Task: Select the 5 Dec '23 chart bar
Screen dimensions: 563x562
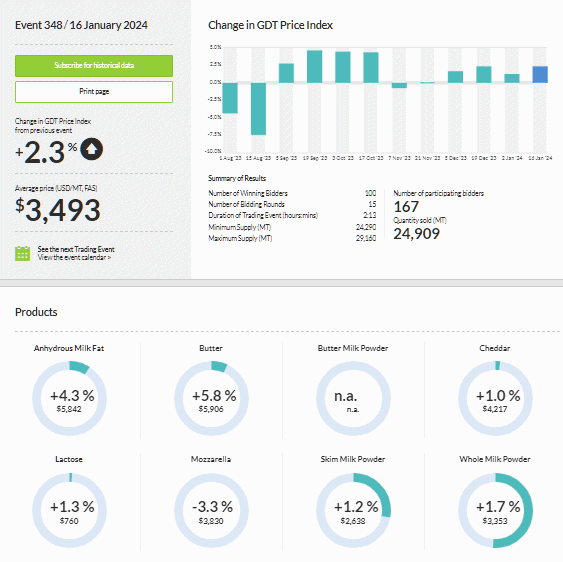Action: pos(456,77)
